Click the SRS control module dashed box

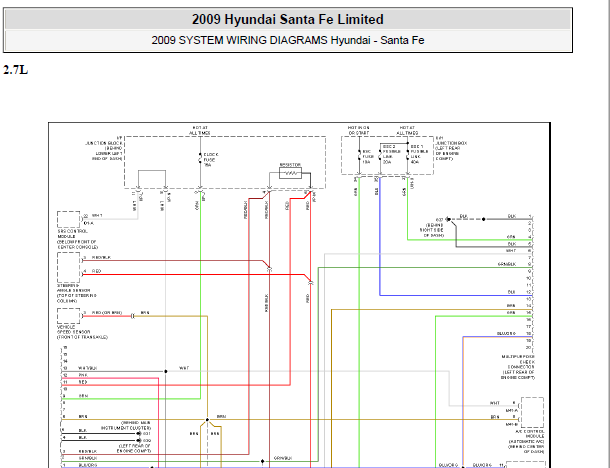(68, 219)
